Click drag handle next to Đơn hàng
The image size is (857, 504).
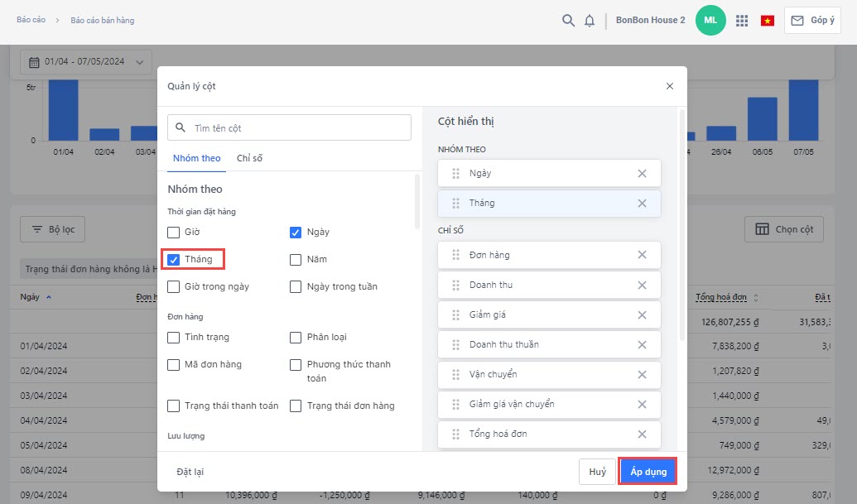tap(455, 256)
